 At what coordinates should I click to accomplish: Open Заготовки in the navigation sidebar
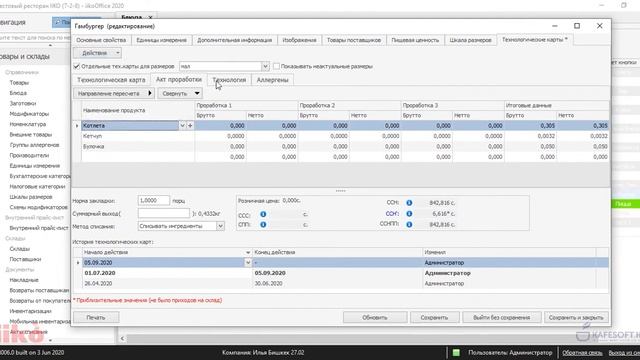tap(23, 104)
